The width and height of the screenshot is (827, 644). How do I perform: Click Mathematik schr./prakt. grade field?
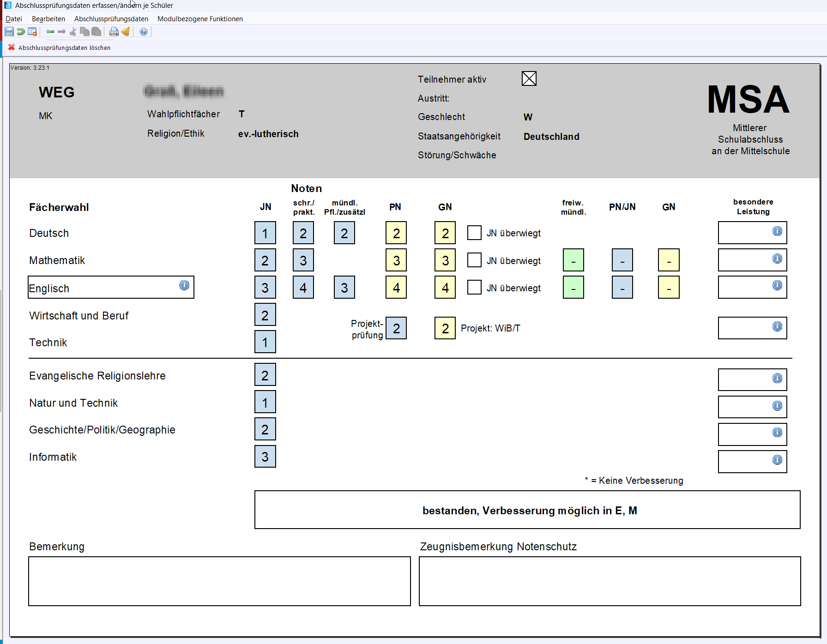[x=303, y=260]
